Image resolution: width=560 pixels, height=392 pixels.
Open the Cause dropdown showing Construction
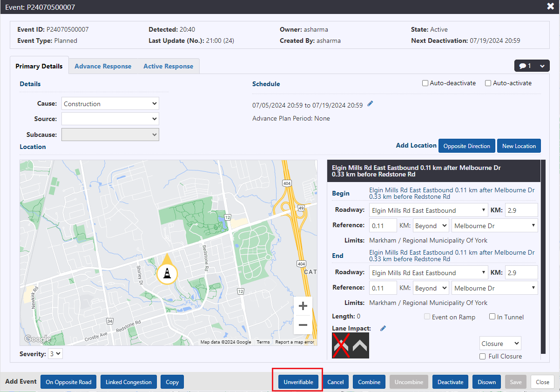[110, 104]
